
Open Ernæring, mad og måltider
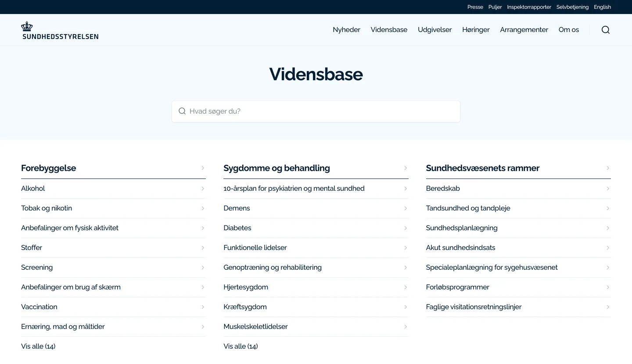113,327
